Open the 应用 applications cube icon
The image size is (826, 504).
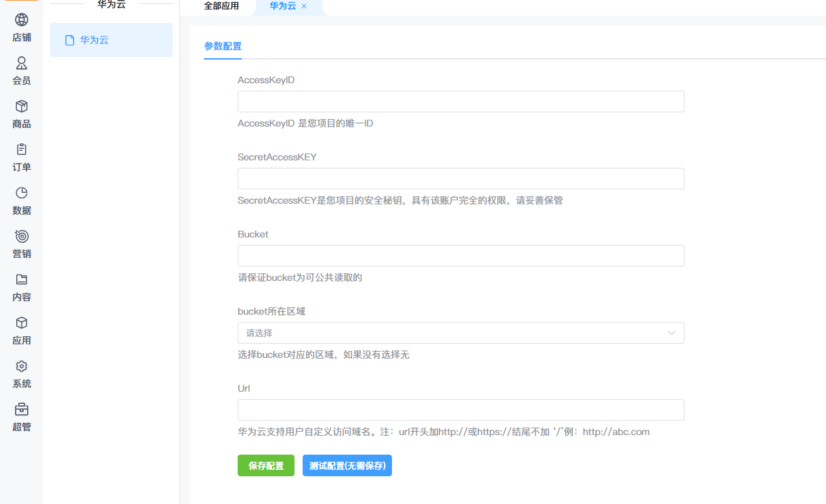[x=22, y=323]
